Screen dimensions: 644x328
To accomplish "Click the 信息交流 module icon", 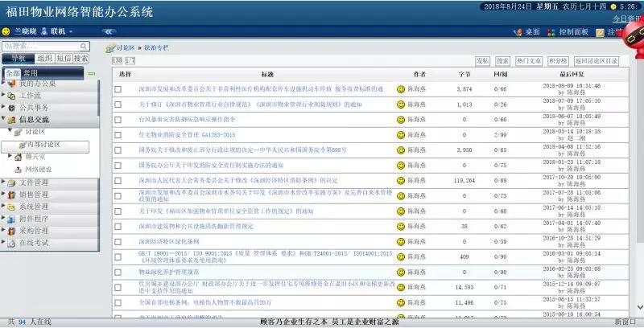I will pos(12,120).
